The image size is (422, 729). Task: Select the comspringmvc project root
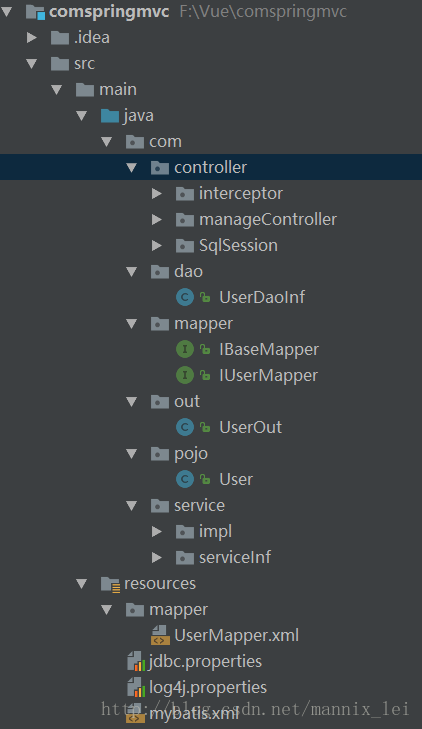click(x=109, y=12)
